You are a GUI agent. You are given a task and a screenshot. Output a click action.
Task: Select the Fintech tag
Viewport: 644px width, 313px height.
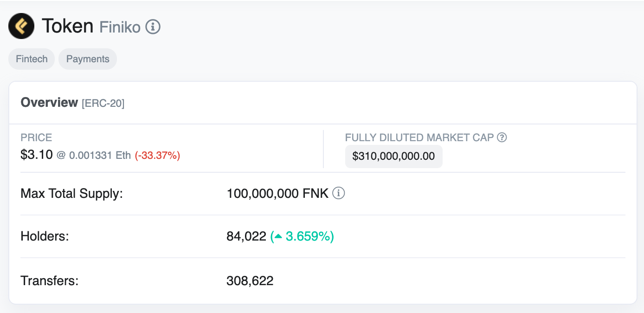tap(32, 59)
